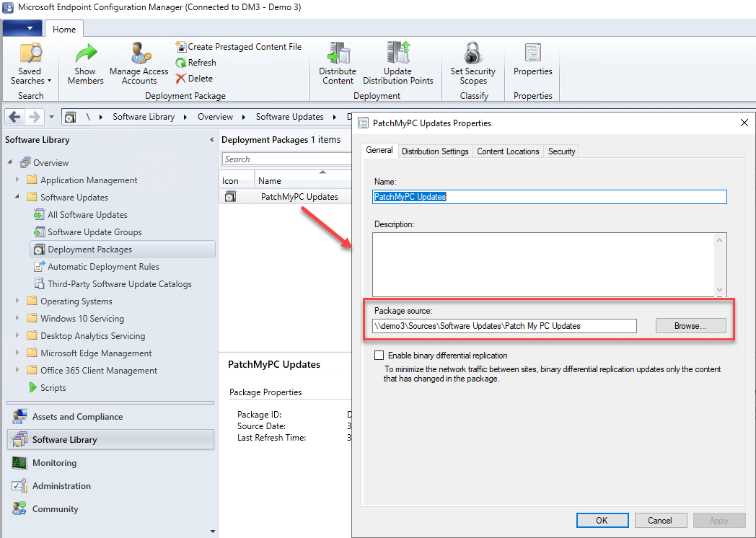Viewport: 756px width, 538px height.
Task: Click Set Security Scopes
Action: coord(473,64)
